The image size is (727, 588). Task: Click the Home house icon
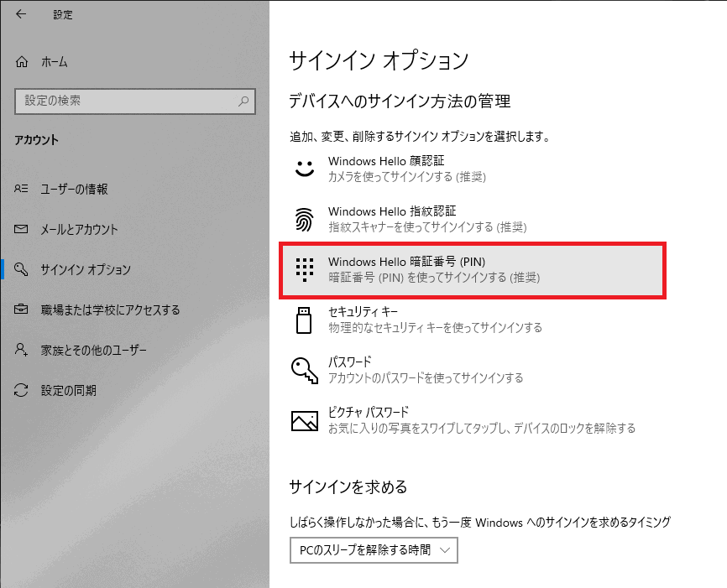point(22,61)
